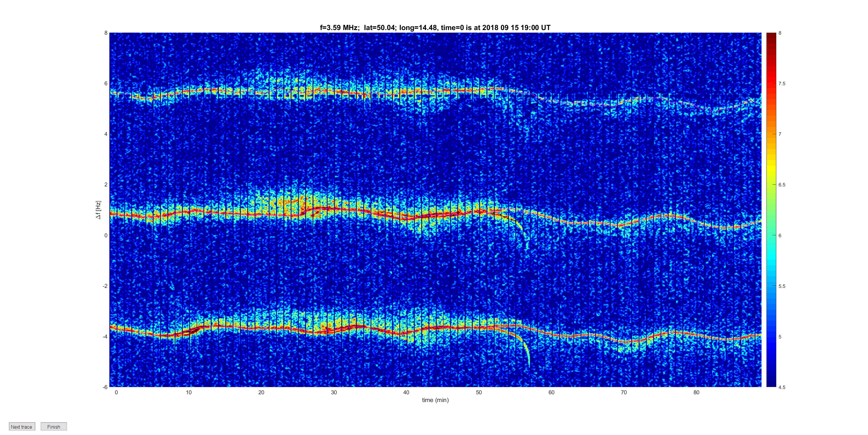Click the y-axis tick label -6

point(105,387)
